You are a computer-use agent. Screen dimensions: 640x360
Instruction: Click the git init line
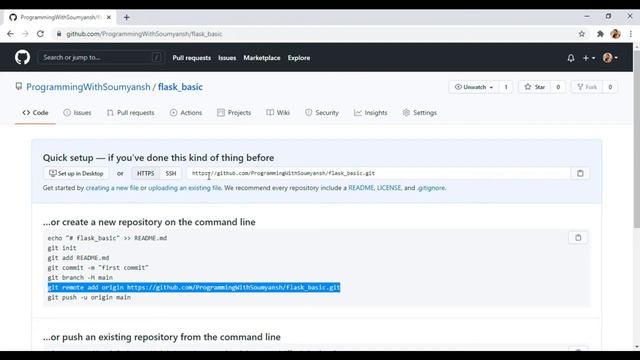coord(62,248)
